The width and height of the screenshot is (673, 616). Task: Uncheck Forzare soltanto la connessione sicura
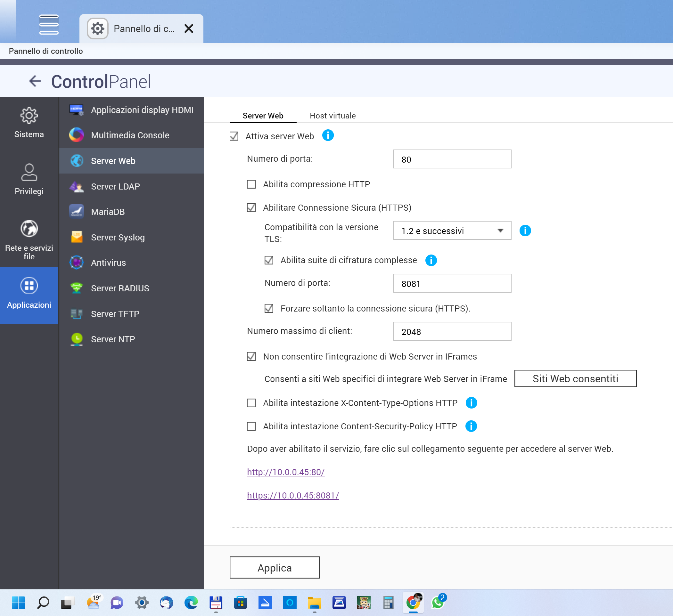pyautogui.click(x=269, y=308)
